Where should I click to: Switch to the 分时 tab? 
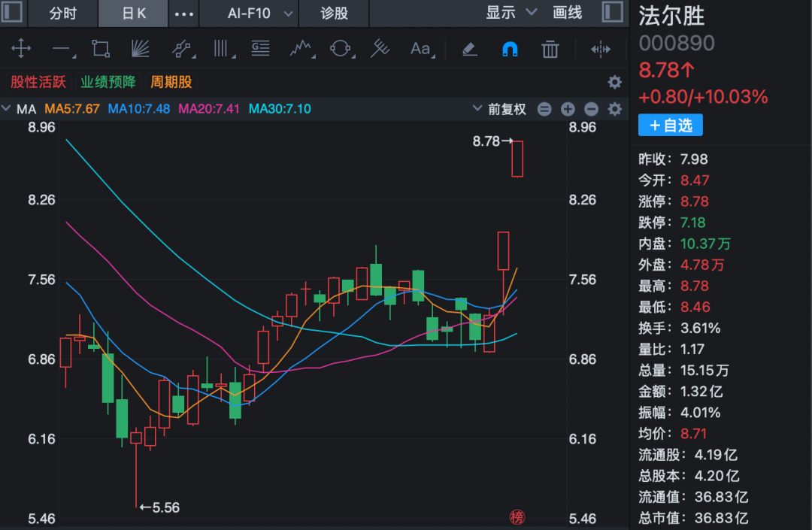click(x=62, y=13)
